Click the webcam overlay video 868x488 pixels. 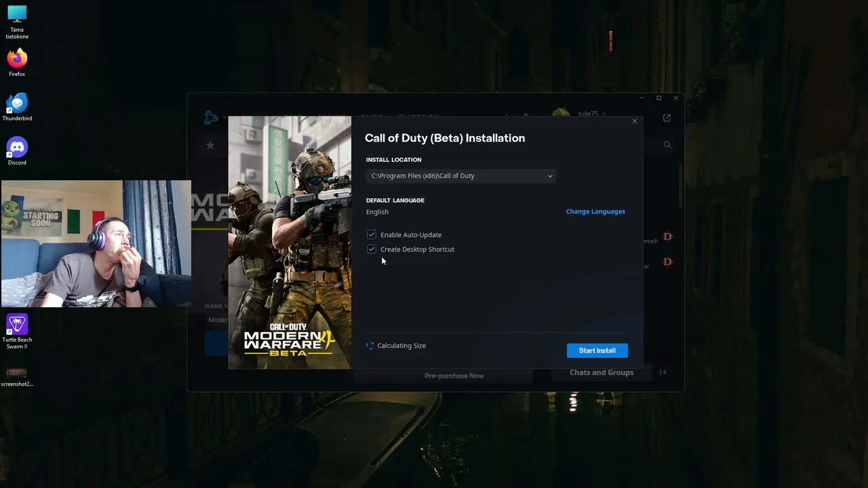(96, 244)
